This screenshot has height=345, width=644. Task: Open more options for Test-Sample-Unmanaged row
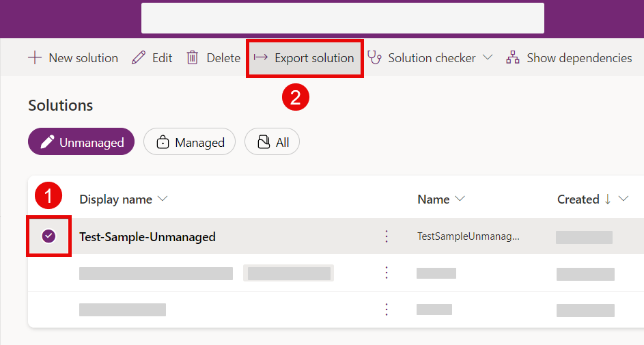(x=386, y=236)
